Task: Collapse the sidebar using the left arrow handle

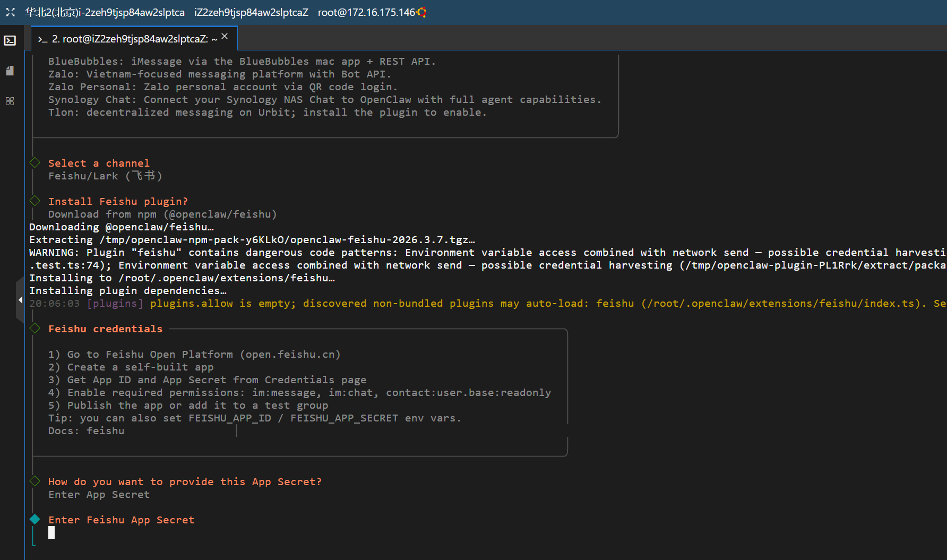Action: pyautogui.click(x=20, y=300)
